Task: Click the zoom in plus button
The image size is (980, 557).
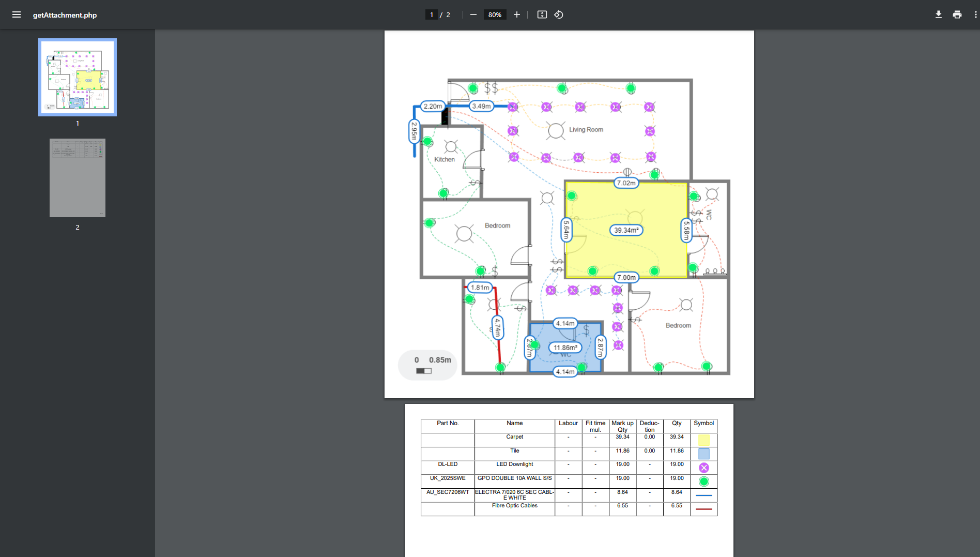Action: point(516,14)
